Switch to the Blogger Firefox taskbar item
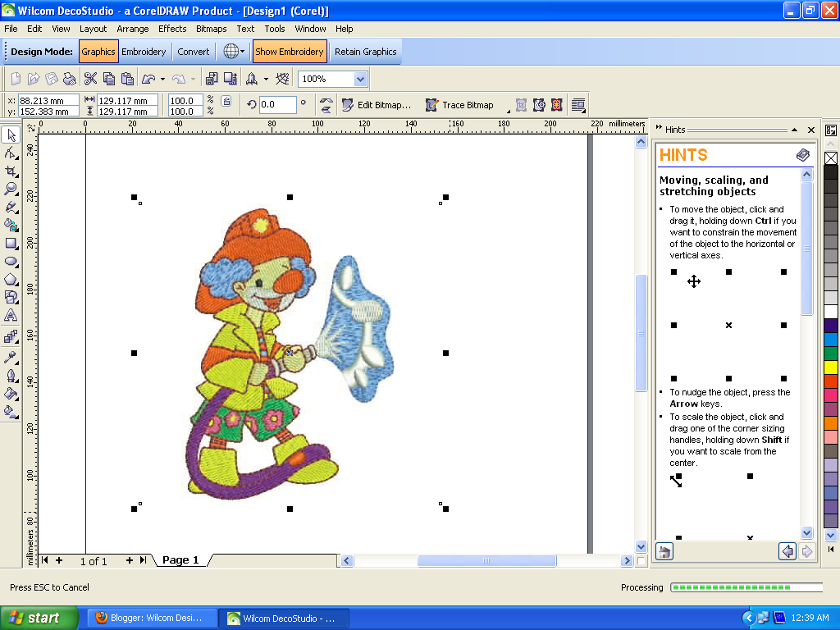 coord(152,618)
